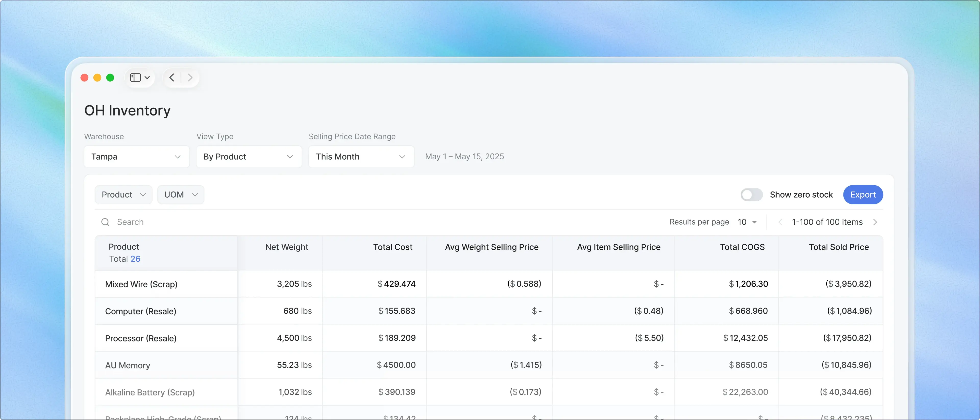
Task: Go to the previous results page
Action: click(780, 222)
